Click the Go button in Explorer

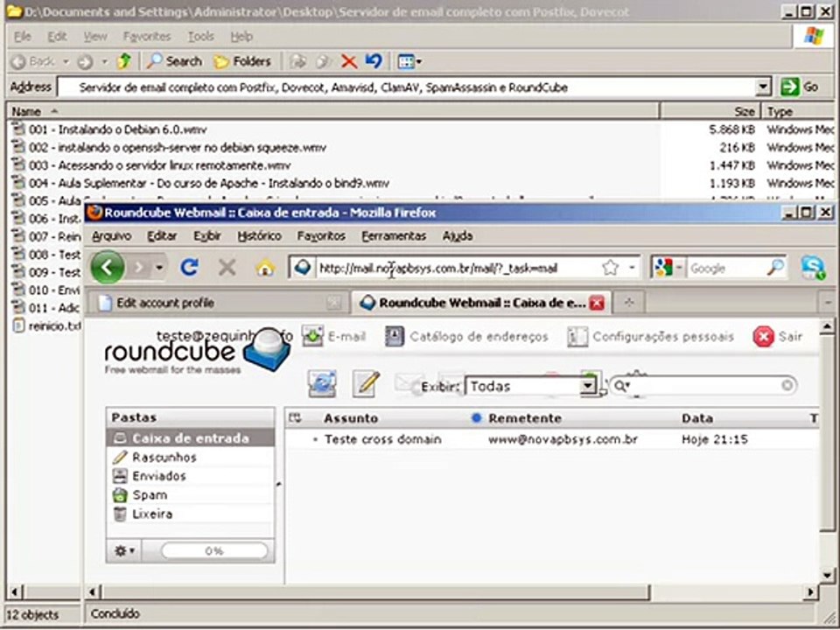pyautogui.click(x=799, y=87)
